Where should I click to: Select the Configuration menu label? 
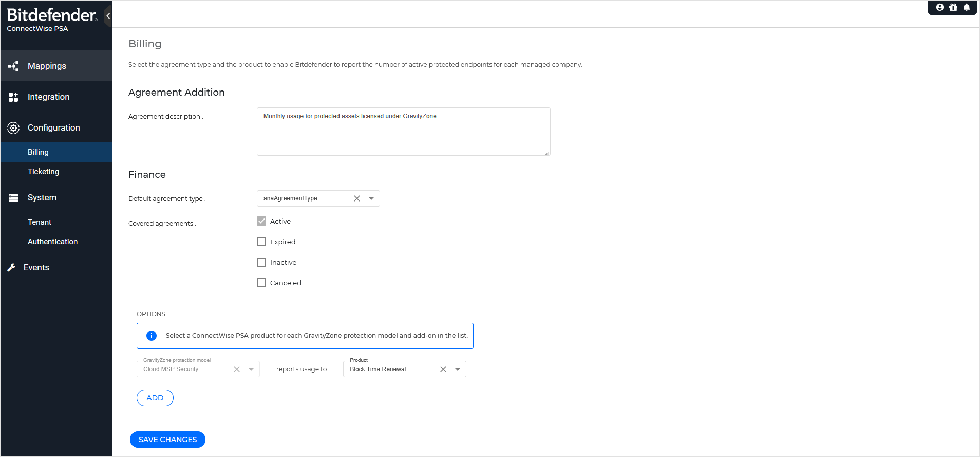(x=54, y=127)
